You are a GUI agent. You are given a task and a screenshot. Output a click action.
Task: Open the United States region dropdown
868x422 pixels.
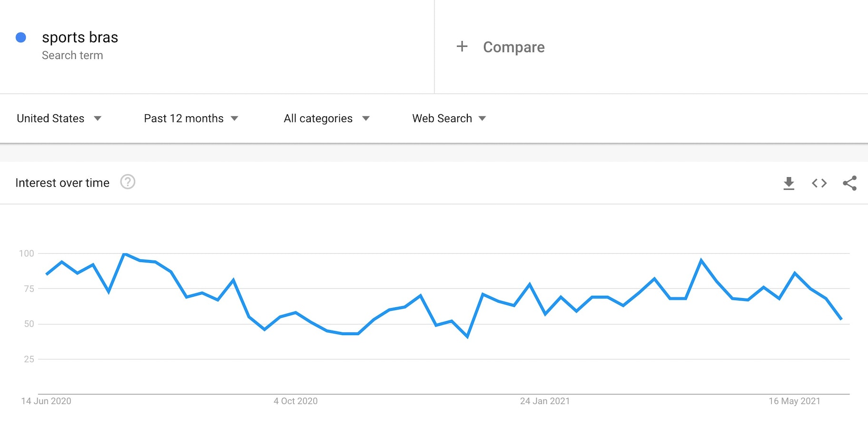pyautogui.click(x=59, y=119)
